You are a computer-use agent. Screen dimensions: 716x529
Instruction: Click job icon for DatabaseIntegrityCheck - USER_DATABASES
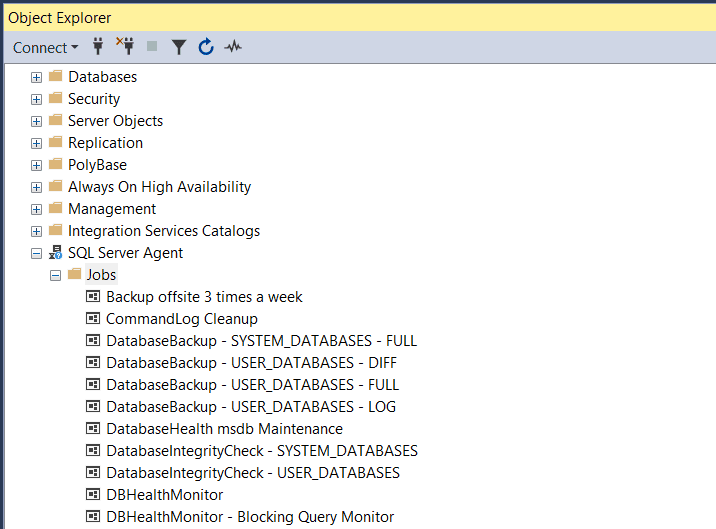click(x=93, y=472)
